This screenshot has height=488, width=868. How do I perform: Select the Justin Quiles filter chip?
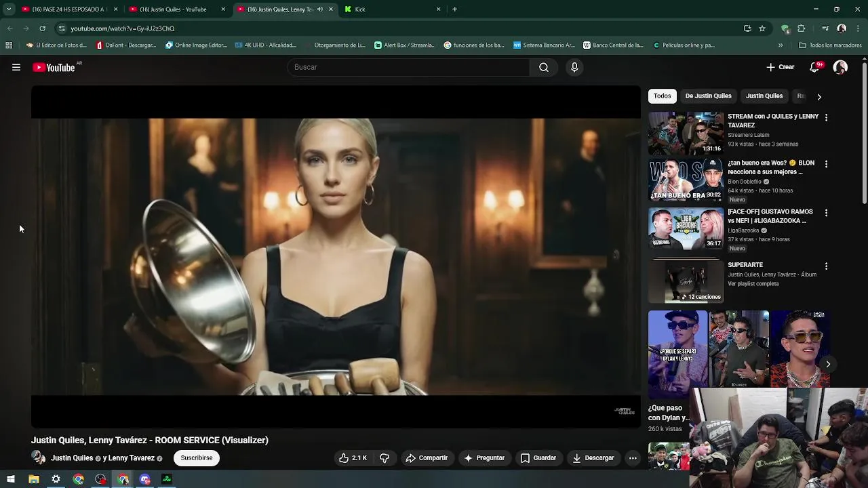point(764,96)
